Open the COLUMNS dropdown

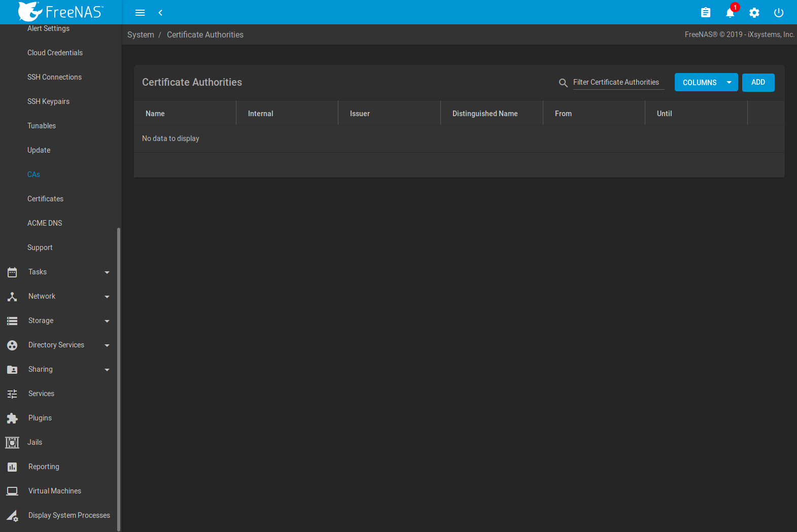pyautogui.click(x=706, y=83)
